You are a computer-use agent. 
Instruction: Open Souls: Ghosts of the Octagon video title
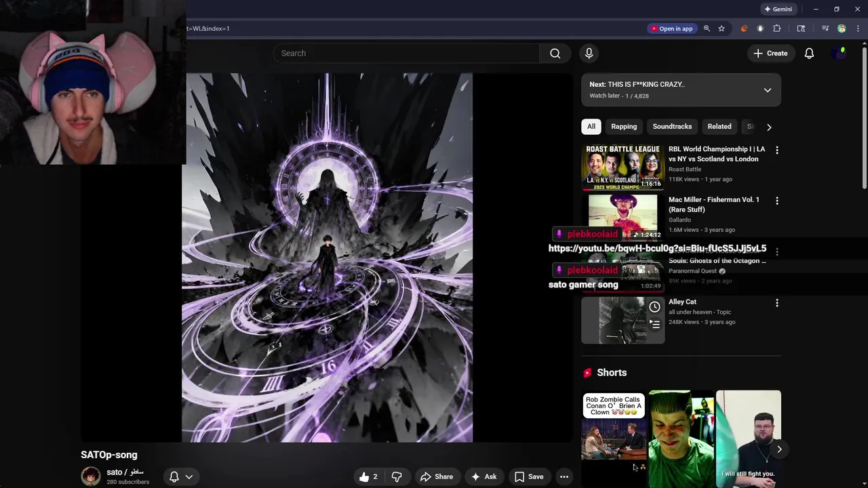(x=717, y=261)
